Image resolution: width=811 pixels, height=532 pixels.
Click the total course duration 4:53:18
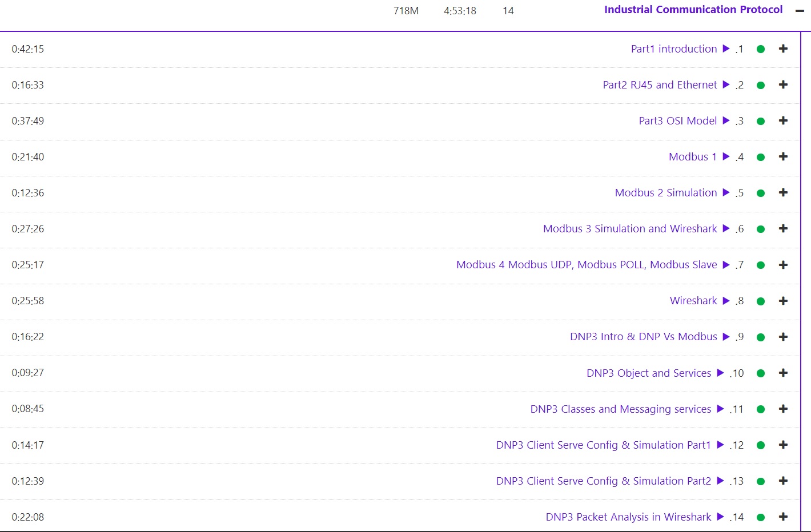click(x=460, y=11)
